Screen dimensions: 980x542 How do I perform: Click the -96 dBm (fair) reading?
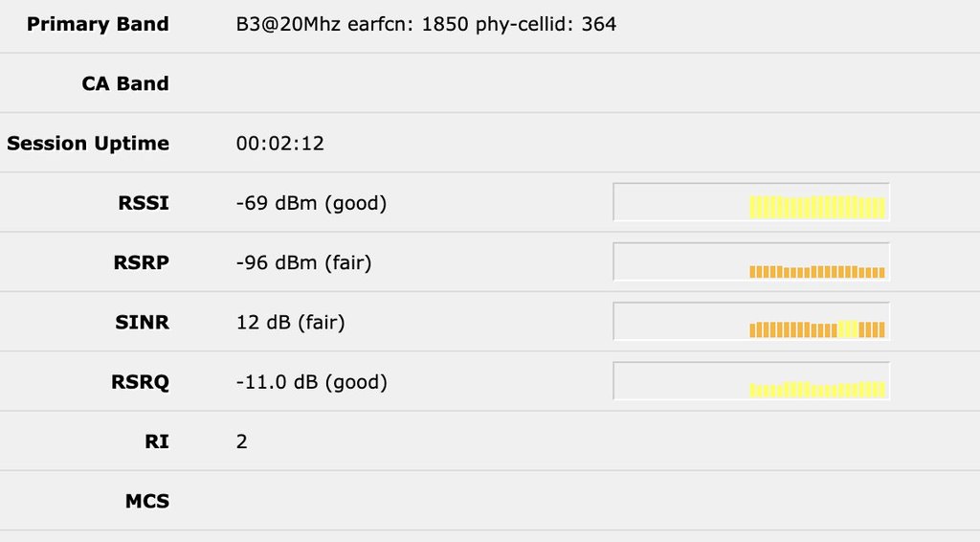point(303,262)
